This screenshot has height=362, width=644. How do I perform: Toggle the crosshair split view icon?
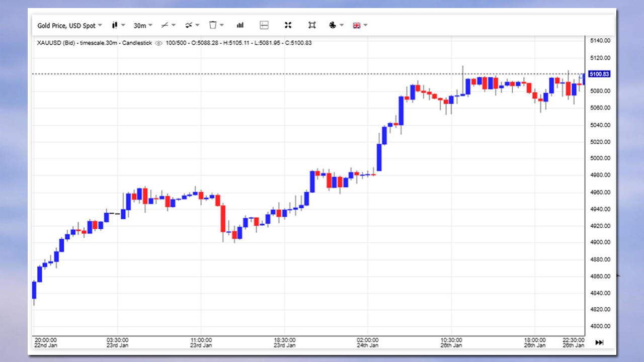pyautogui.click(x=264, y=25)
